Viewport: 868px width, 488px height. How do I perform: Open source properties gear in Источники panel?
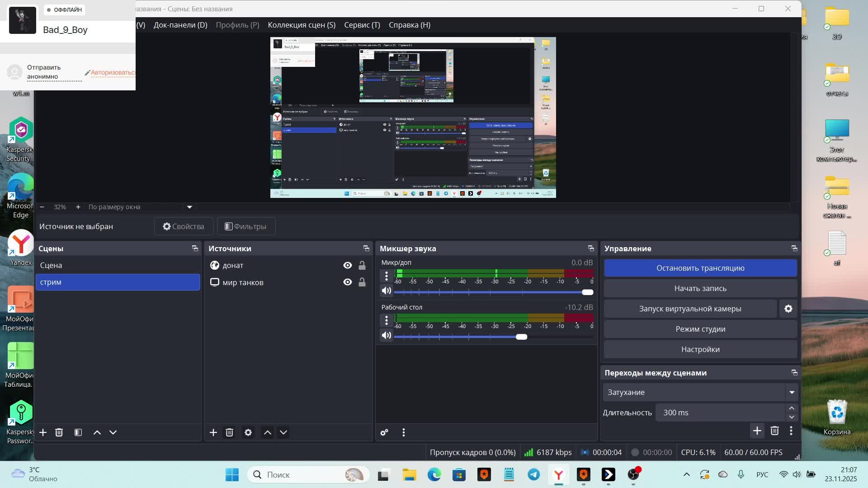click(248, 432)
